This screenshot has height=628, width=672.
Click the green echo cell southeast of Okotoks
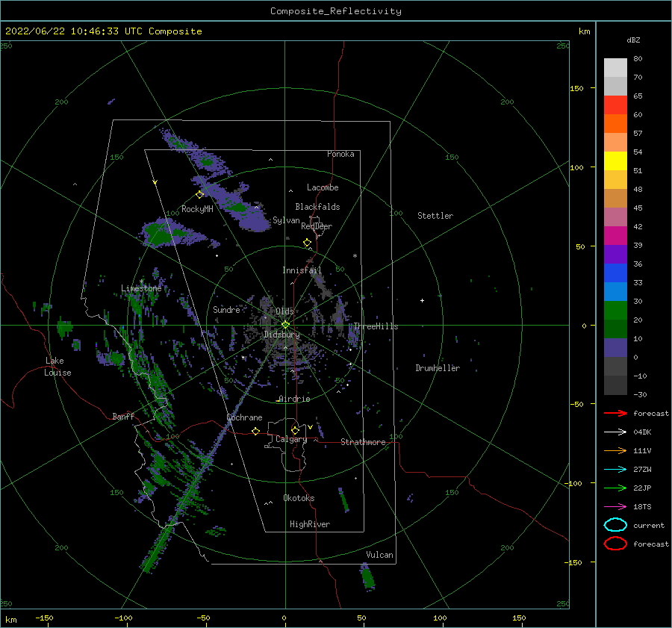pyautogui.click(x=343, y=500)
